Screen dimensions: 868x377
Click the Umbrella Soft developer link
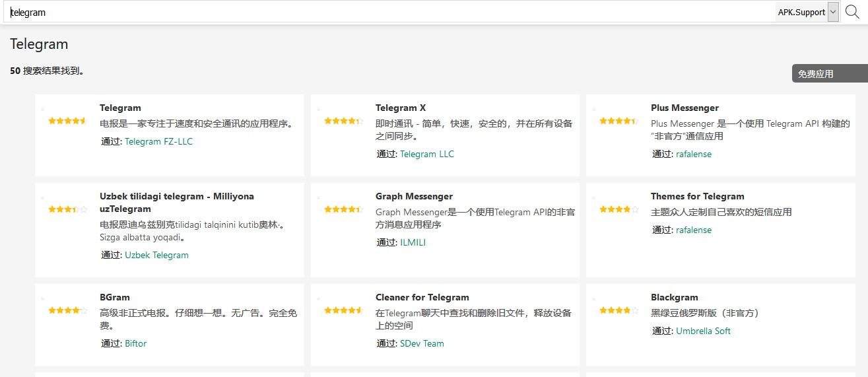pyautogui.click(x=703, y=331)
